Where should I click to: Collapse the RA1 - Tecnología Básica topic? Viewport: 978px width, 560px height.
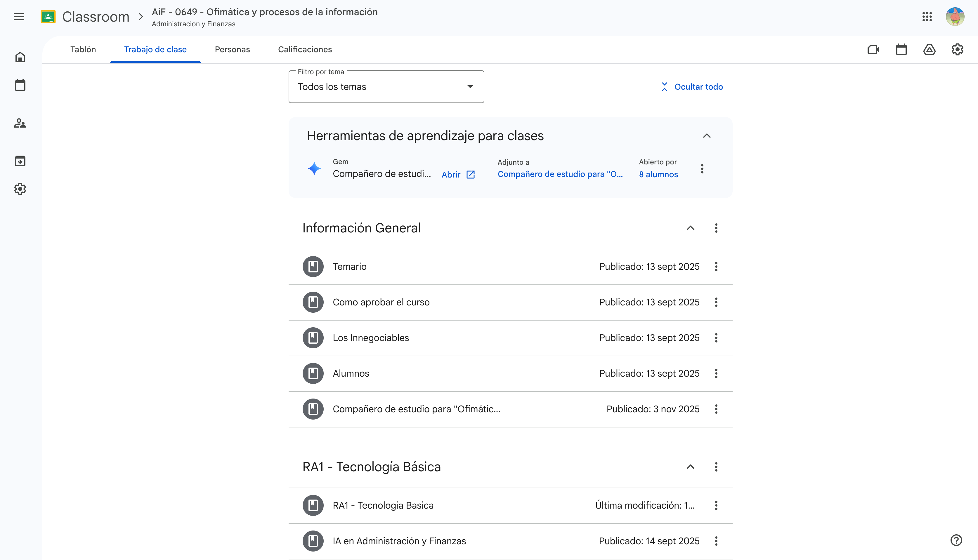coord(690,467)
